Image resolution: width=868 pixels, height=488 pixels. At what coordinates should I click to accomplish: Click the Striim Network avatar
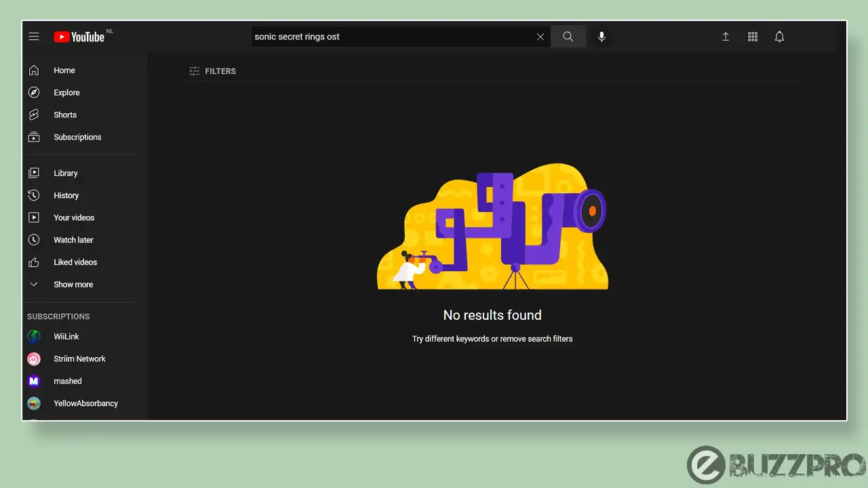click(34, 359)
